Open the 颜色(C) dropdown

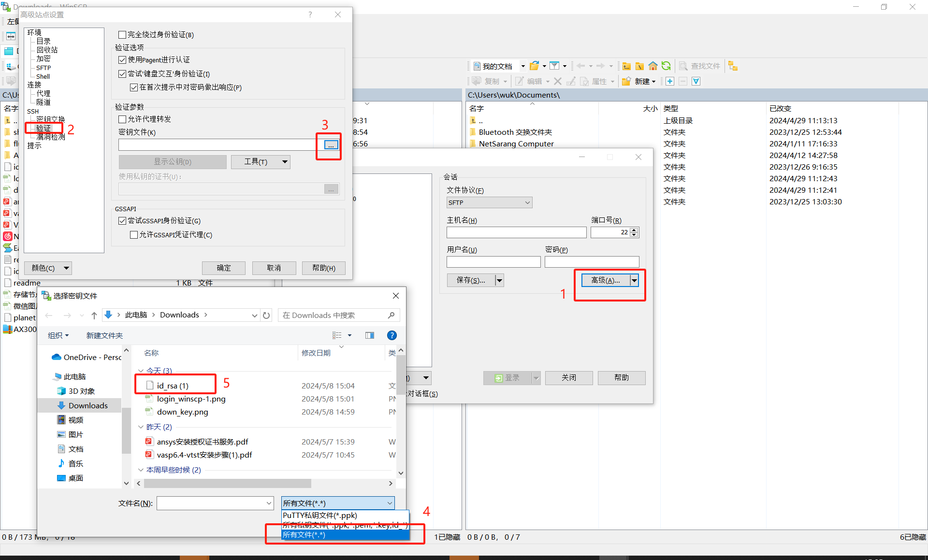pyautogui.click(x=48, y=268)
